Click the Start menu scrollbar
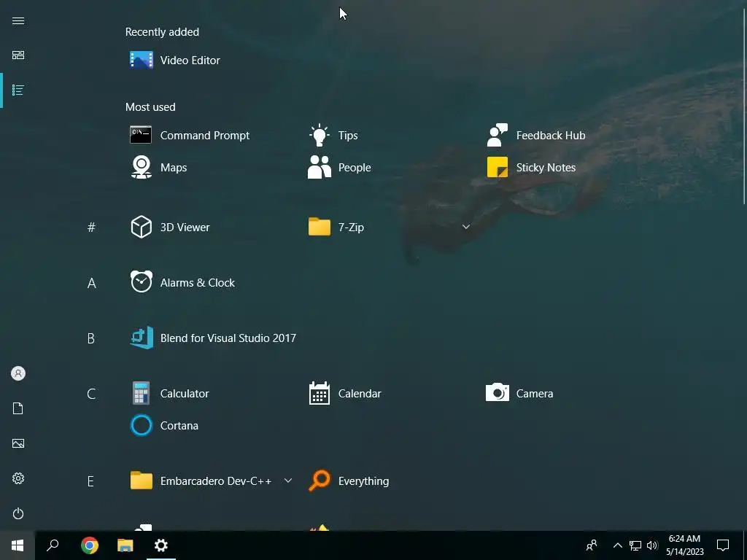This screenshot has width=747, height=560. pyautogui.click(x=744, y=107)
